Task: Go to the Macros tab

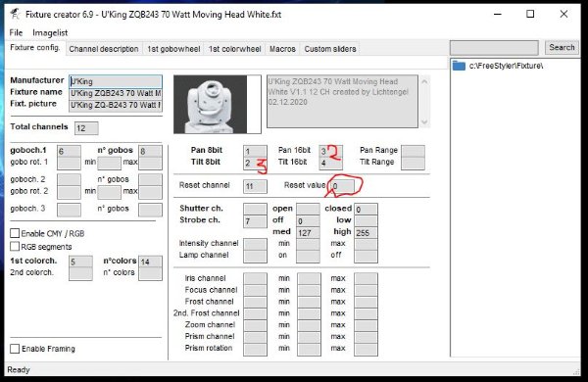Action: pos(282,49)
